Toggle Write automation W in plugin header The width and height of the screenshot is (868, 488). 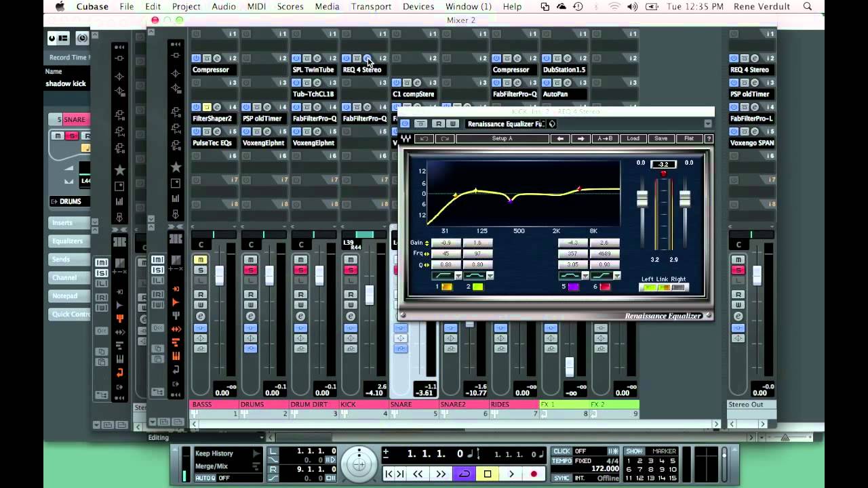(453, 123)
